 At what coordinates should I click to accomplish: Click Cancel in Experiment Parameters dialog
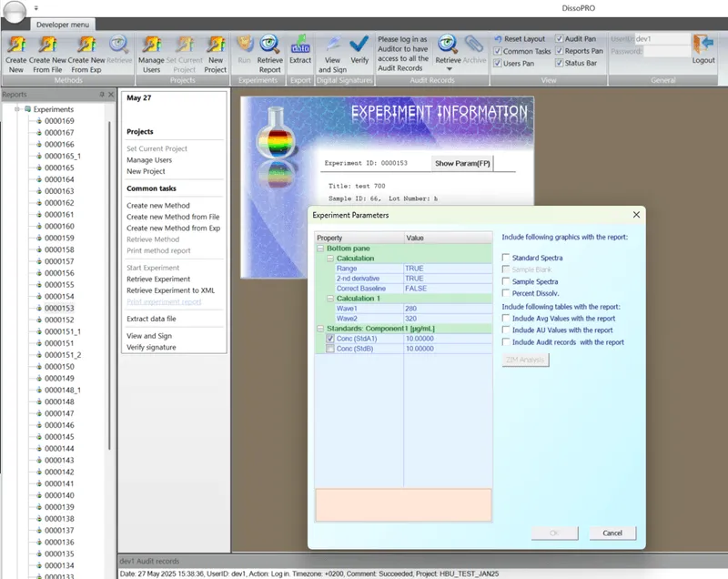pos(612,533)
